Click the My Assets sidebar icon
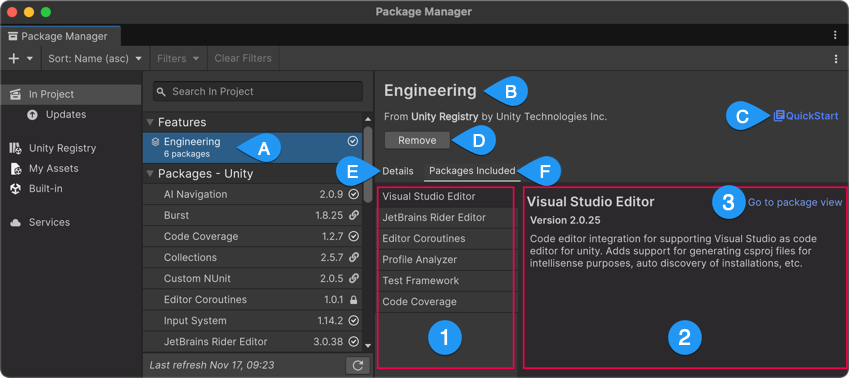Screen dimensions: 849x378 (x=16, y=168)
